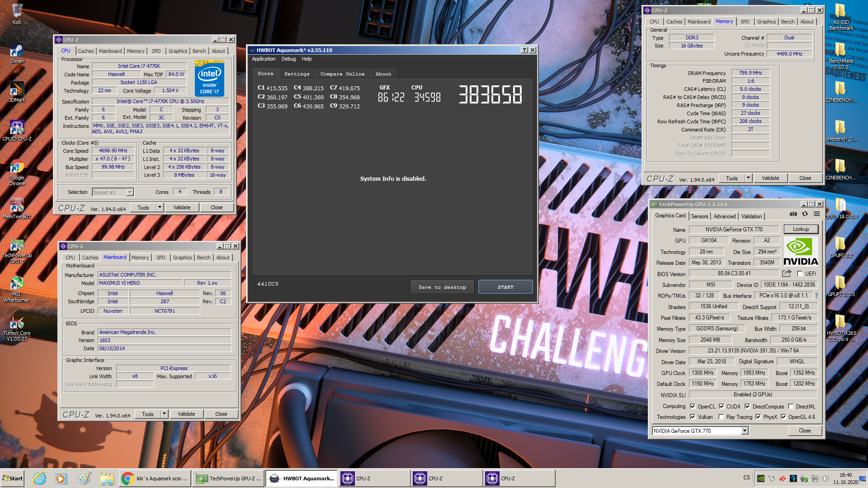Viewport: 868px width, 488px height.
Task: Open the Help menu in Aquamark
Action: 307,59
